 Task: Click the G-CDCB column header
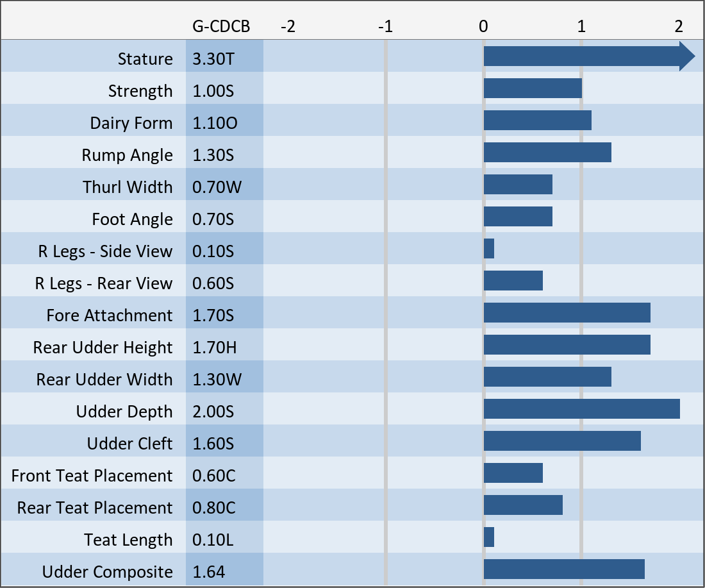[221, 26]
